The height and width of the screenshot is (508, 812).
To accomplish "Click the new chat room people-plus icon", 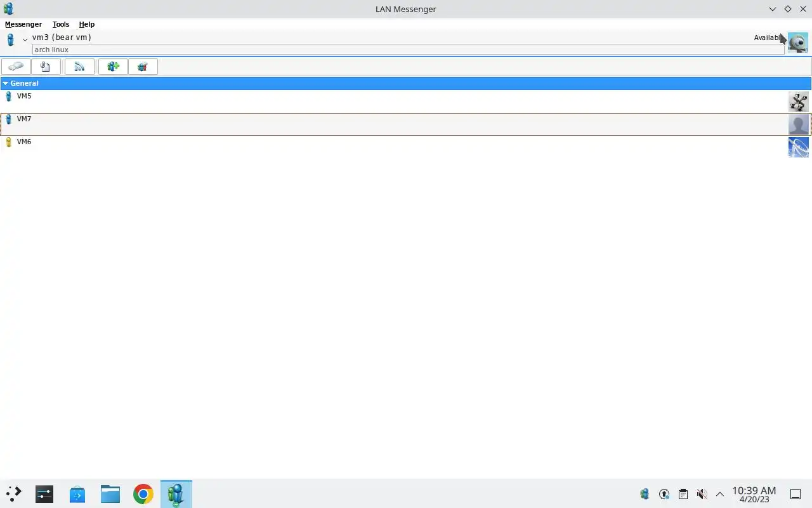I will 113,67.
